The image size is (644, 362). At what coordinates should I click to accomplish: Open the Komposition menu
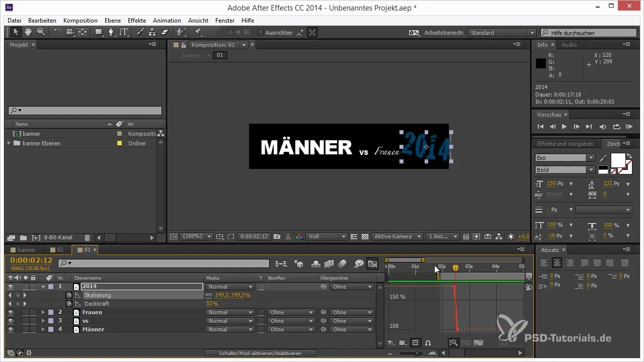[80, 21]
